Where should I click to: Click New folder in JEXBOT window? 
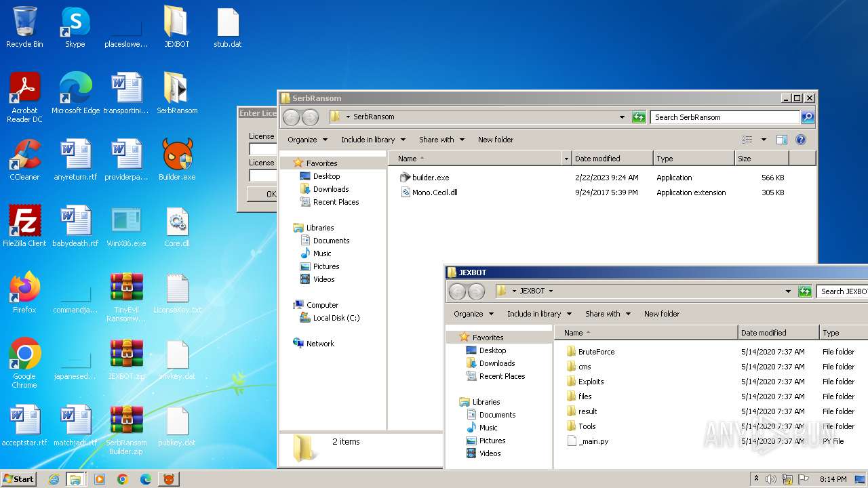coord(662,314)
